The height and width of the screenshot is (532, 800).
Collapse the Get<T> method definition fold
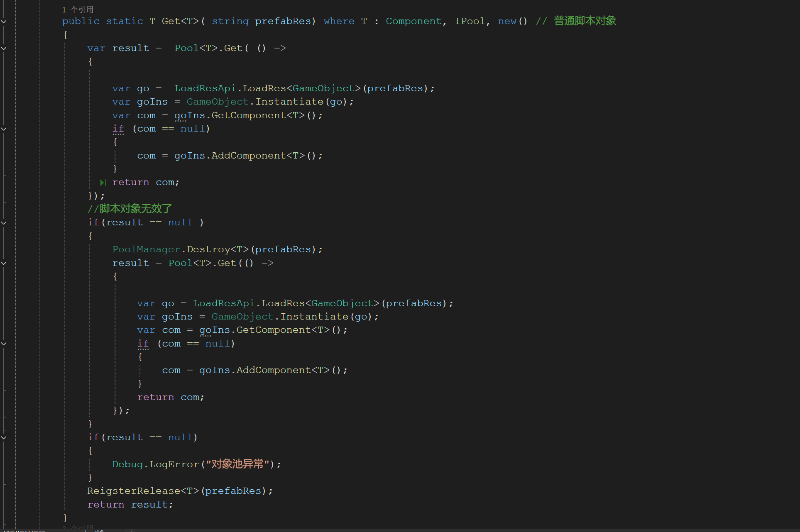click(x=4, y=21)
